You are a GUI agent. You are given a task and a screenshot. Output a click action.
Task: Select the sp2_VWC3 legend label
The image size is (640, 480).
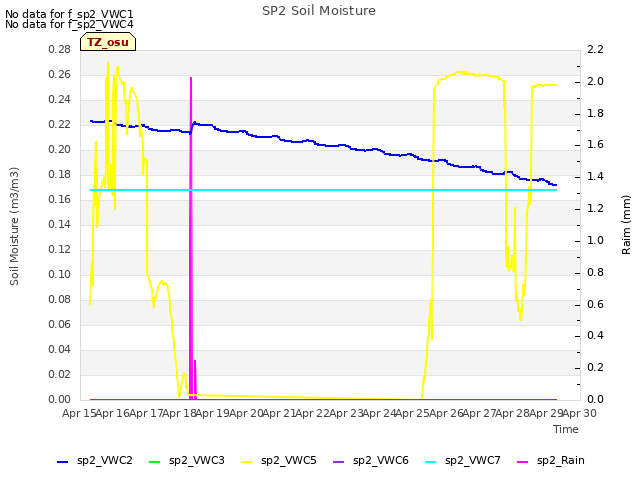(197, 461)
